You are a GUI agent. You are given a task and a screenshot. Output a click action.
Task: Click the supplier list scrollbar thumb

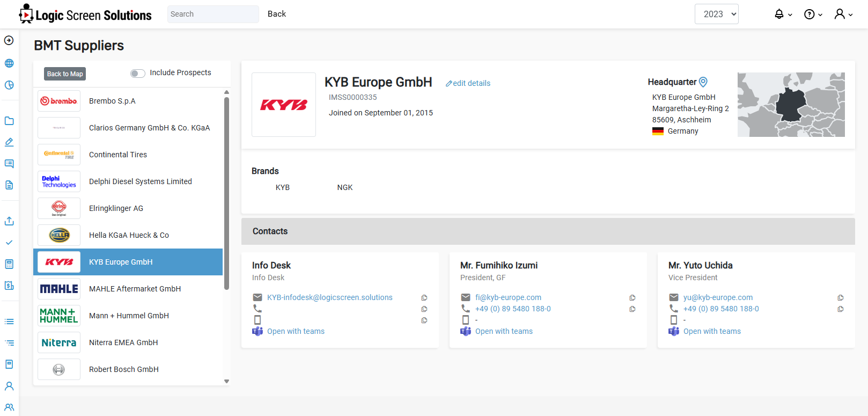coord(226,193)
